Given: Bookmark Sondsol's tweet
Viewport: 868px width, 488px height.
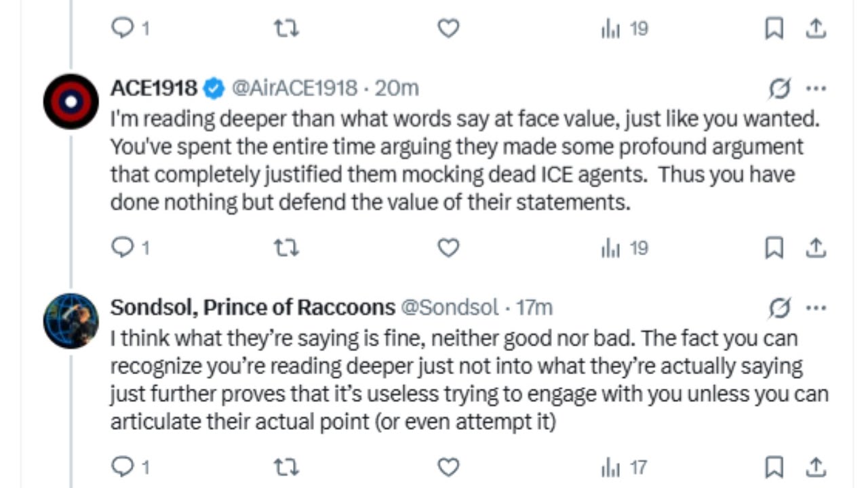Looking at the screenshot, I should coord(774,467).
